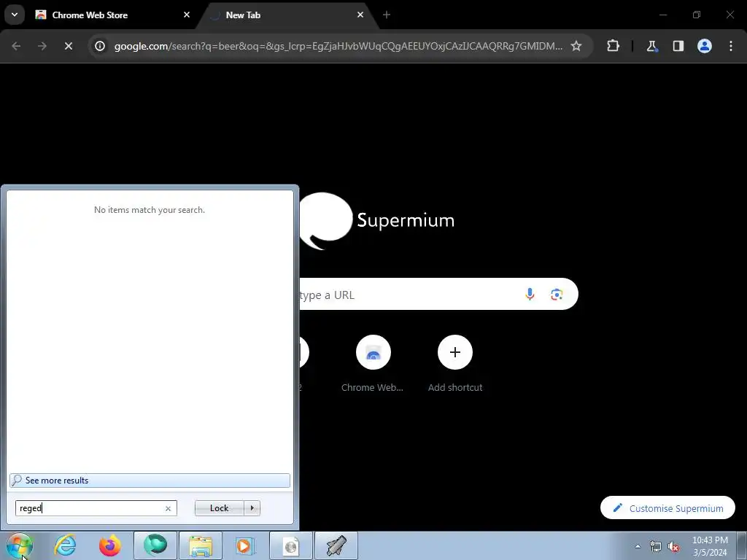
Task: Show hidden system tray icons
Action: click(x=638, y=546)
